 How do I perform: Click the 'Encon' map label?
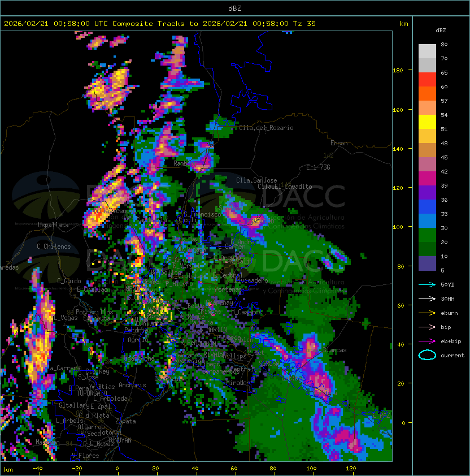click(x=339, y=143)
